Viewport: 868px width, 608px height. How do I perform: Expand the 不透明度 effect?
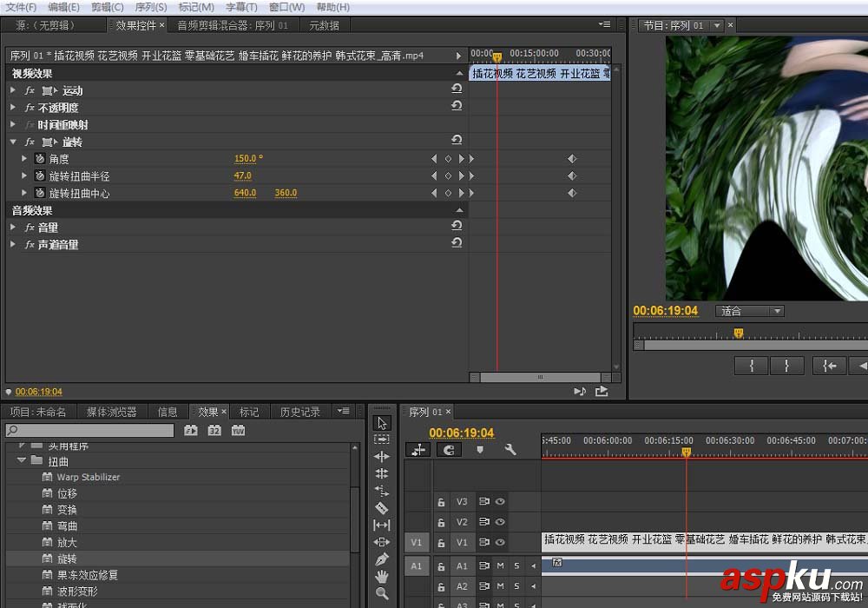pos(13,107)
